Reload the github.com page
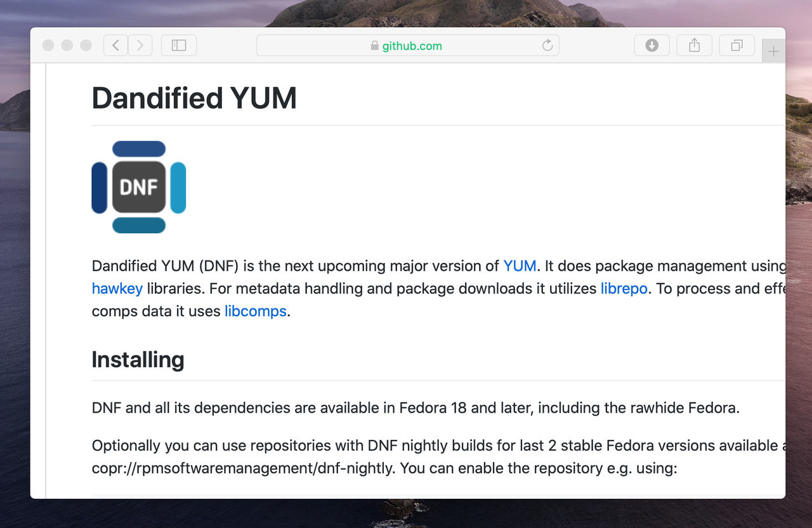 547,46
